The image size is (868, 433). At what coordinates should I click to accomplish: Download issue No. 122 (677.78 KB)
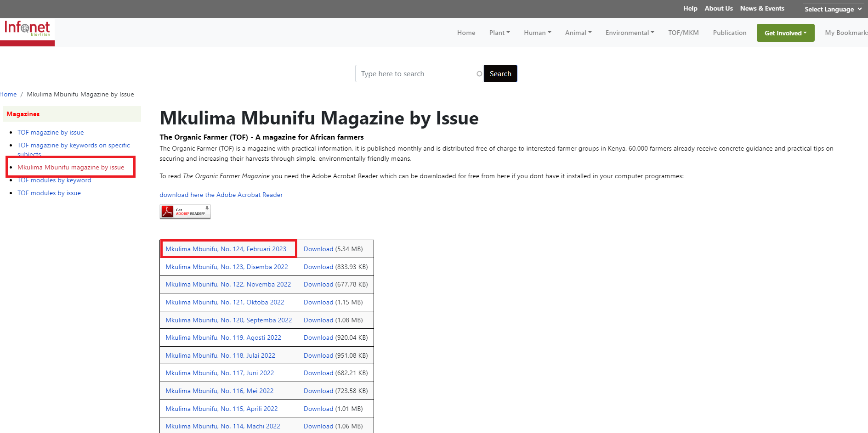318,284
